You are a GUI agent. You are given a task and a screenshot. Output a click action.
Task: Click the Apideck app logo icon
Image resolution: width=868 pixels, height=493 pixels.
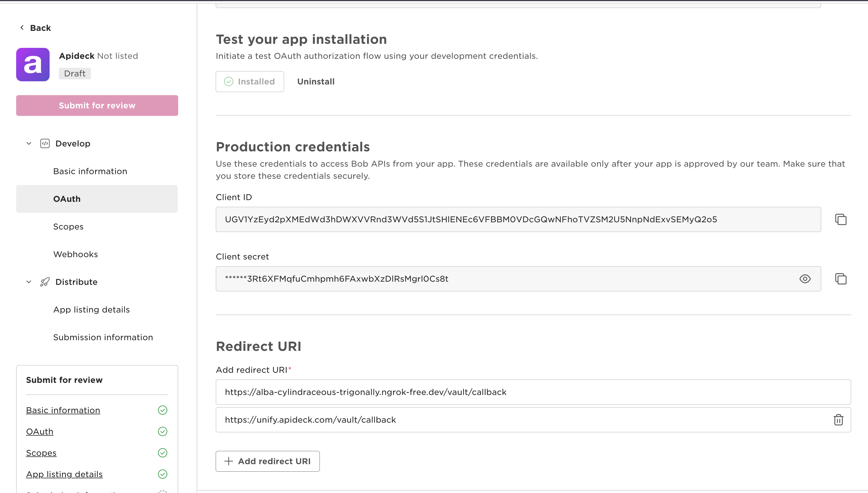coord(33,64)
